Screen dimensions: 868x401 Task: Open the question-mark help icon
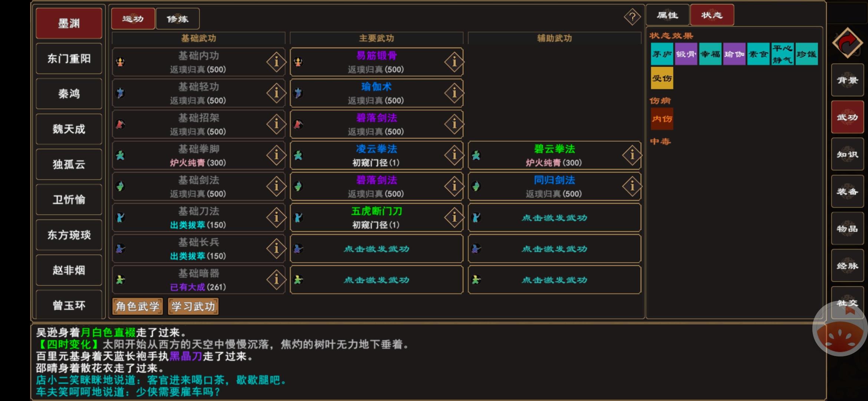[x=632, y=17]
